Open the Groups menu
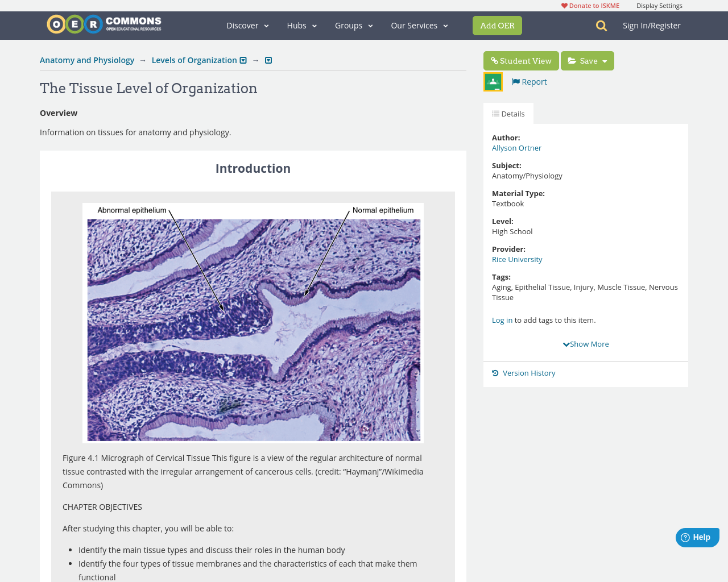This screenshot has width=728, height=582. tap(354, 26)
